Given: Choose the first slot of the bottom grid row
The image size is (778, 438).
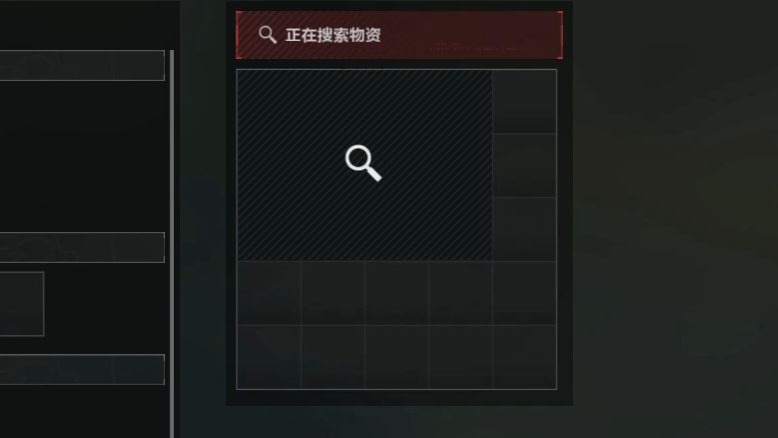Looking at the screenshot, I should click(269, 357).
